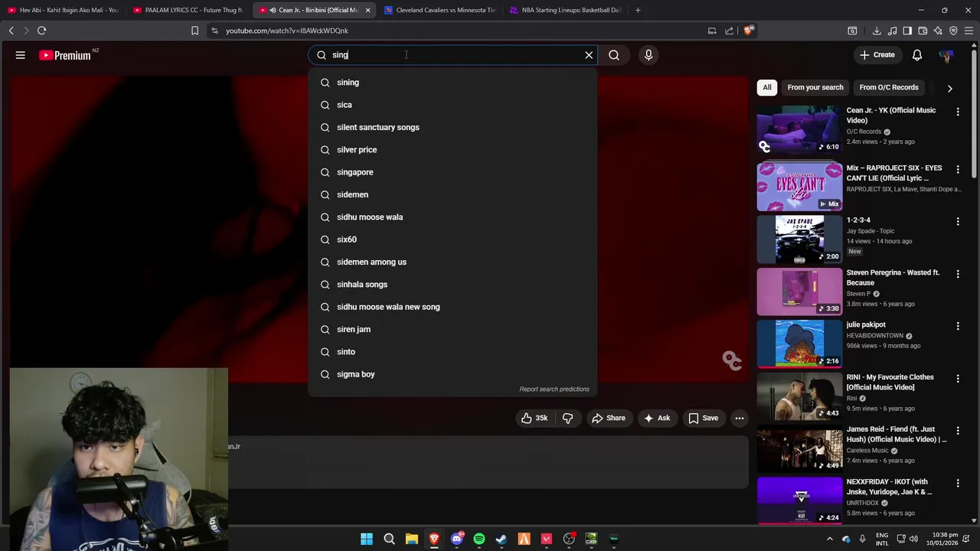
Task: Select 'sinhala songs' suggestion
Action: pos(452,285)
